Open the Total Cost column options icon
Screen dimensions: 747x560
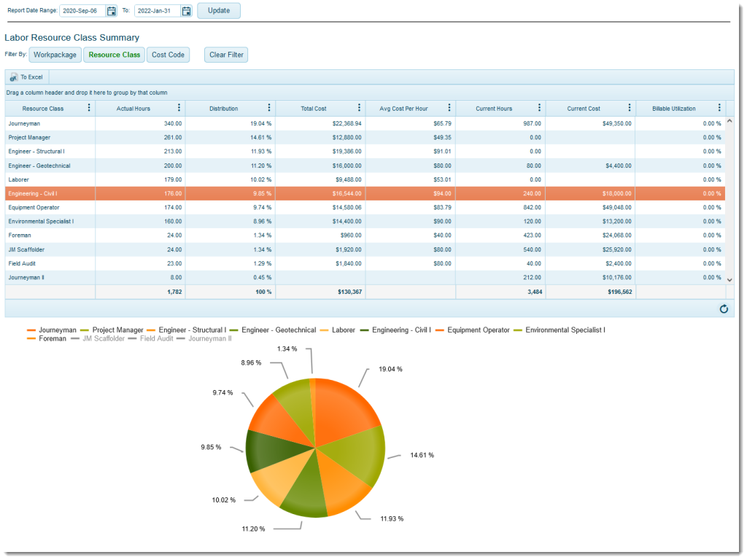[x=359, y=108]
